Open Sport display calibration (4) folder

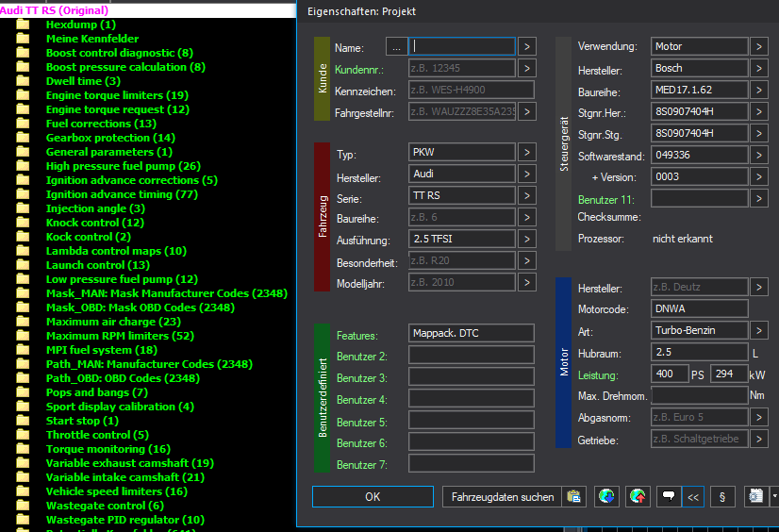point(120,407)
